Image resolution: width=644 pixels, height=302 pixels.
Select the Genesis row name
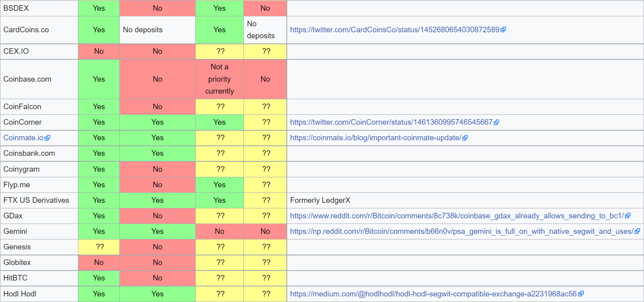pos(17,247)
